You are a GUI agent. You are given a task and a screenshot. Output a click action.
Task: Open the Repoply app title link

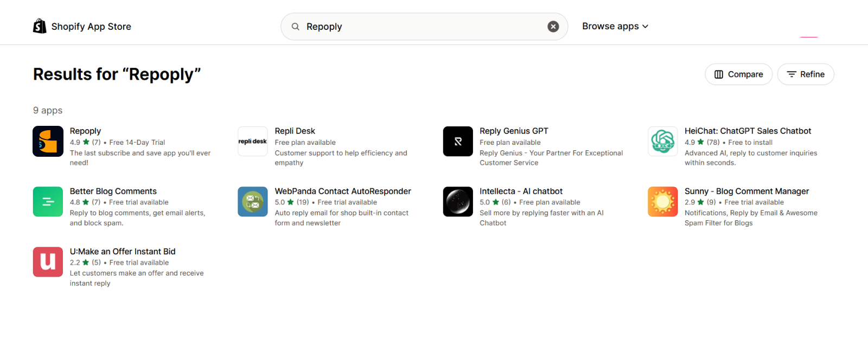pos(85,131)
